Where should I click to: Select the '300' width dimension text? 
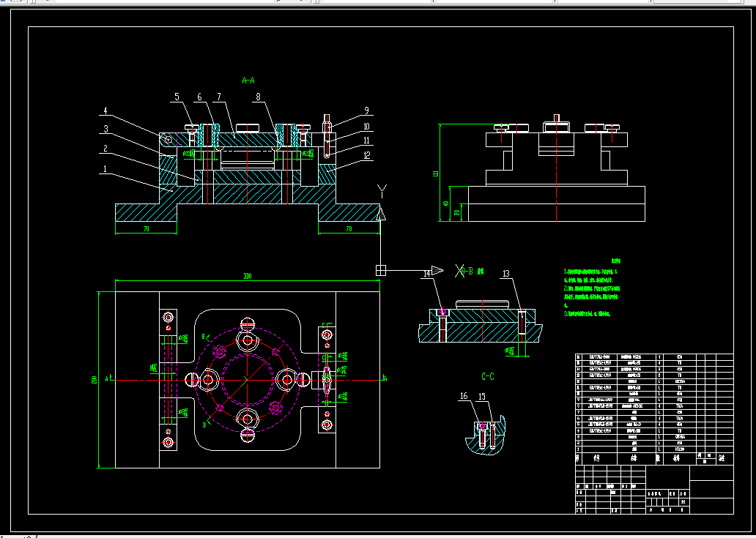(x=248, y=277)
